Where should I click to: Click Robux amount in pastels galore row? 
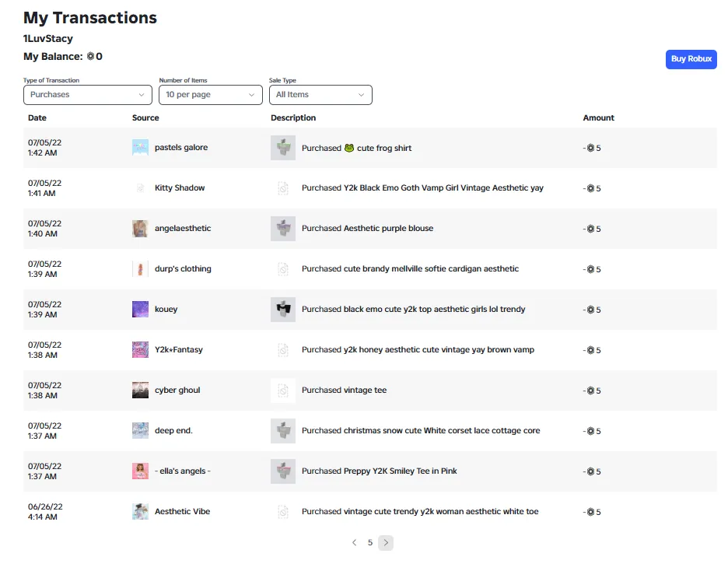point(592,148)
